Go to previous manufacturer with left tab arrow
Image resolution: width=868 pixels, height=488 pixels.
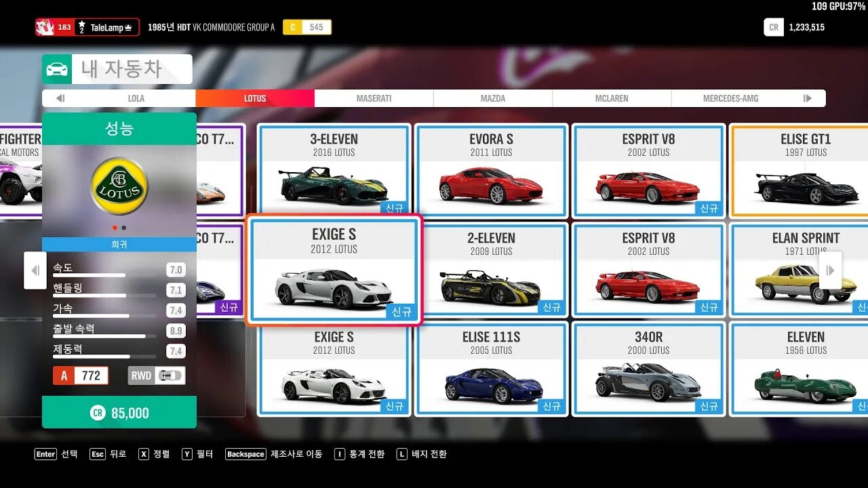tap(60, 98)
